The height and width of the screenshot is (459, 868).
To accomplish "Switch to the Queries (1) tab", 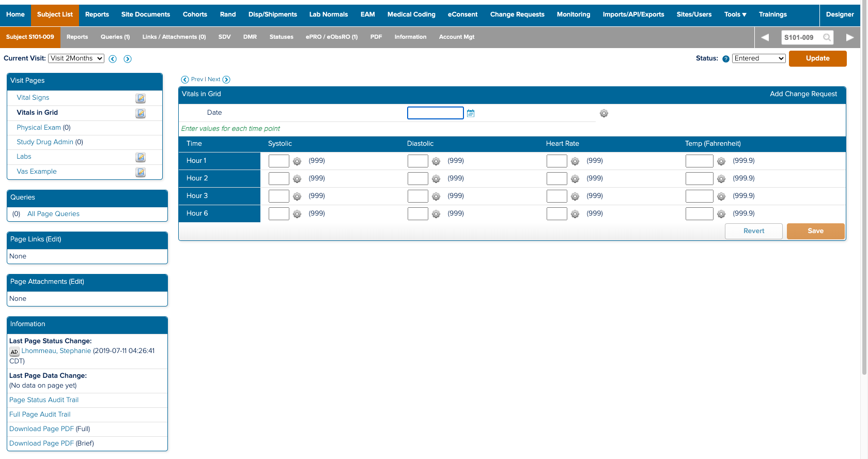I will 115,37.
